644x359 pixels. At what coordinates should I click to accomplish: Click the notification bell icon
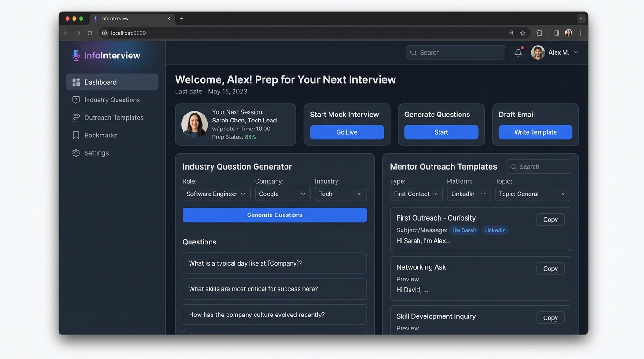[518, 52]
